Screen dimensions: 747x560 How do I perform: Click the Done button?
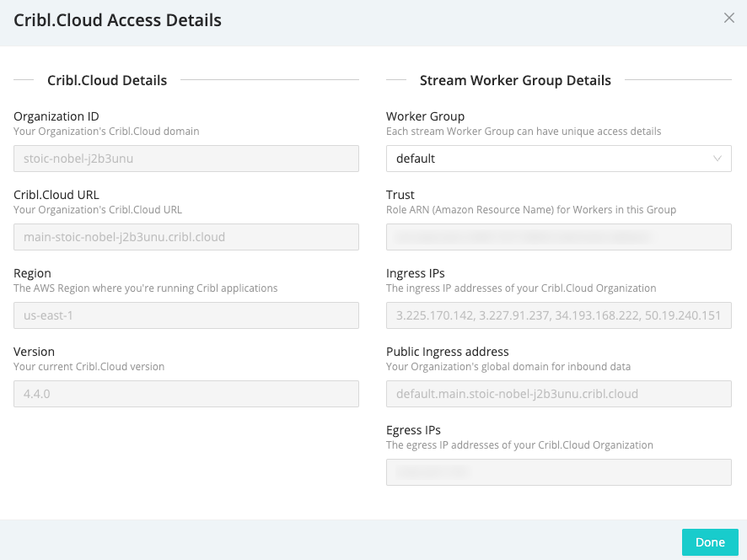coord(709,542)
